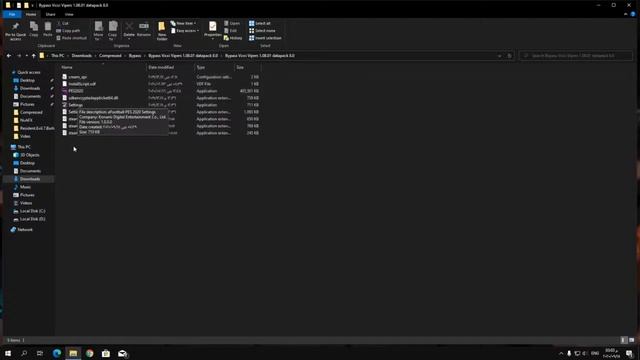Open Local Disk (D:) in navigation pane
The width and height of the screenshot is (640, 360).
tap(33, 219)
